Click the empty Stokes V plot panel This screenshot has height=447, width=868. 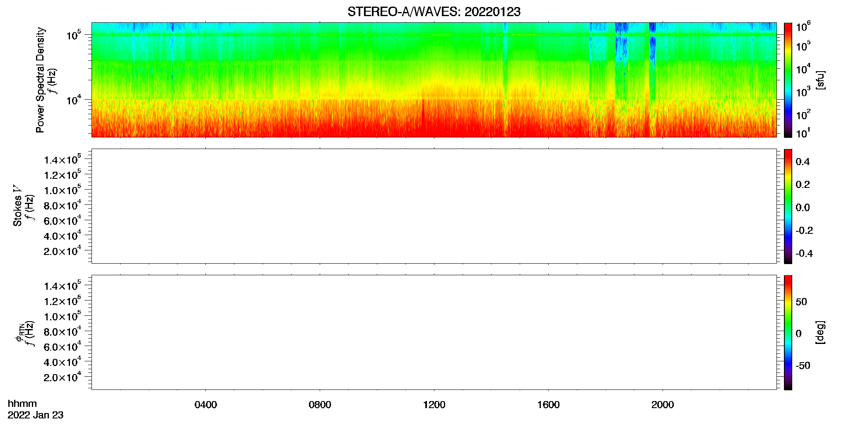pyautogui.click(x=434, y=206)
